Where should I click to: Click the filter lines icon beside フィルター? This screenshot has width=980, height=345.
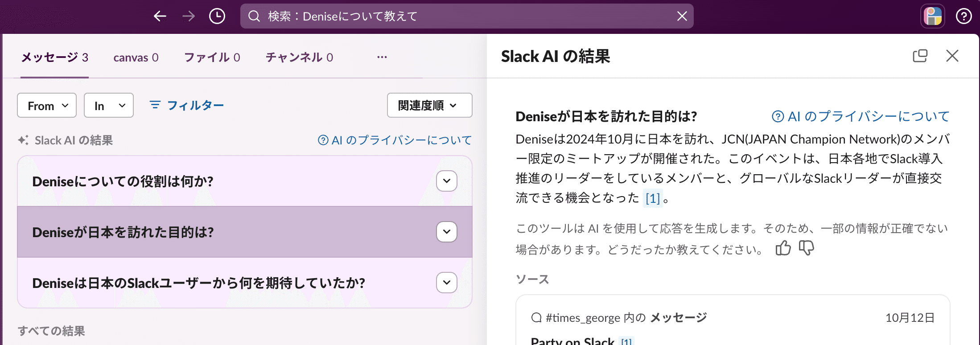pos(155,105)
